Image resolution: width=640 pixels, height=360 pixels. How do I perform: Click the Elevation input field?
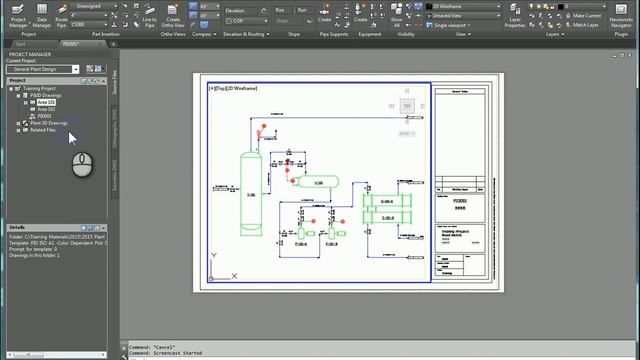(242, 11)
